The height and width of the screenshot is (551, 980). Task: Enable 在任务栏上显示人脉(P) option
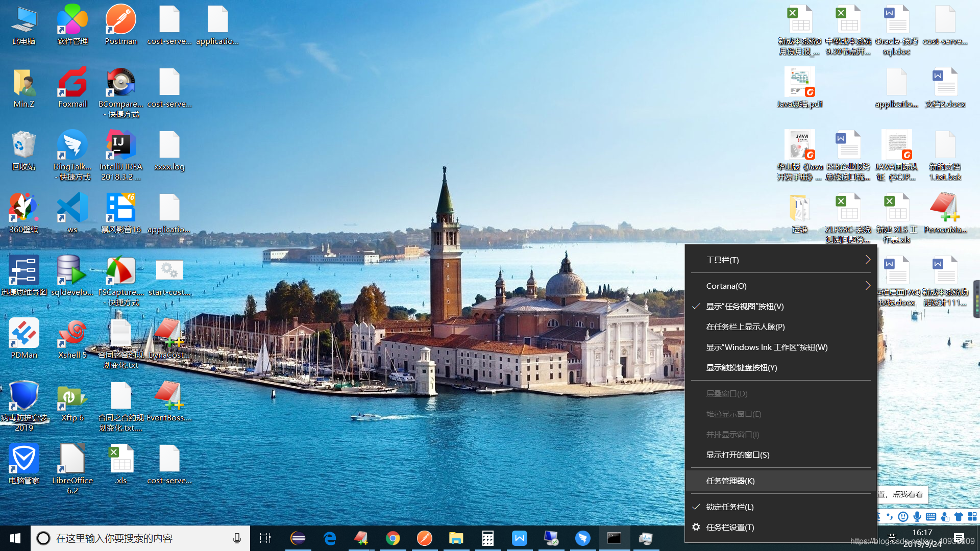pos(745,327)
